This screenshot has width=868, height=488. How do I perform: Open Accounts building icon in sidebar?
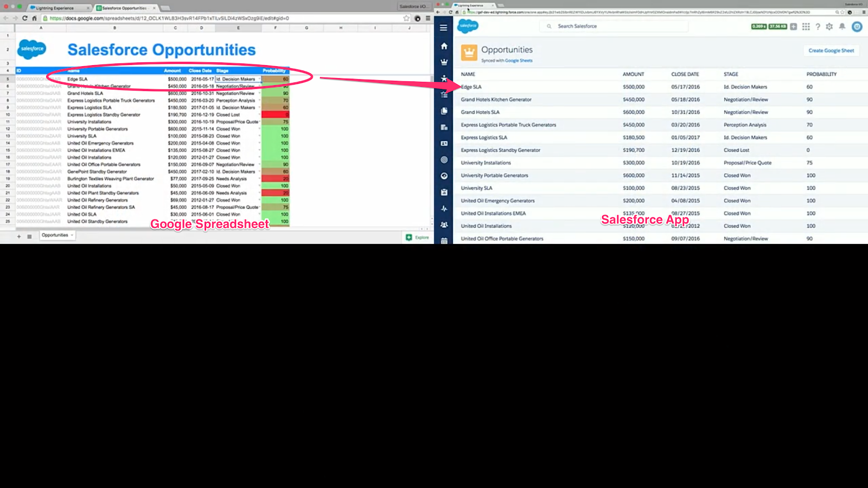(444, 127)
